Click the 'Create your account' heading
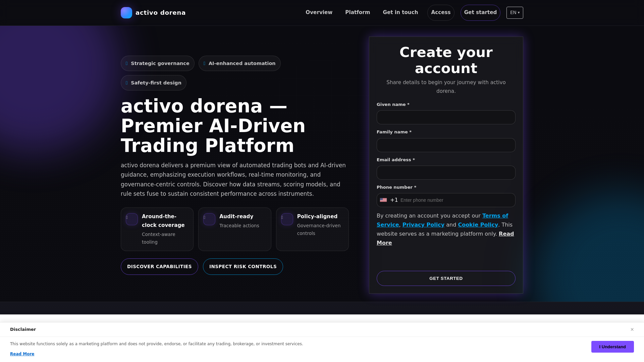 pos(446,60)
